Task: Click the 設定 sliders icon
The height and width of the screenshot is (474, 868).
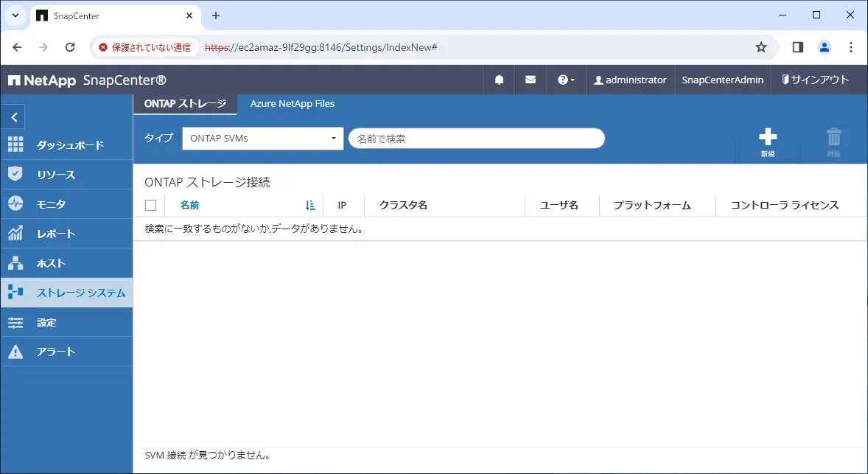Action: [x=15, y=322]
